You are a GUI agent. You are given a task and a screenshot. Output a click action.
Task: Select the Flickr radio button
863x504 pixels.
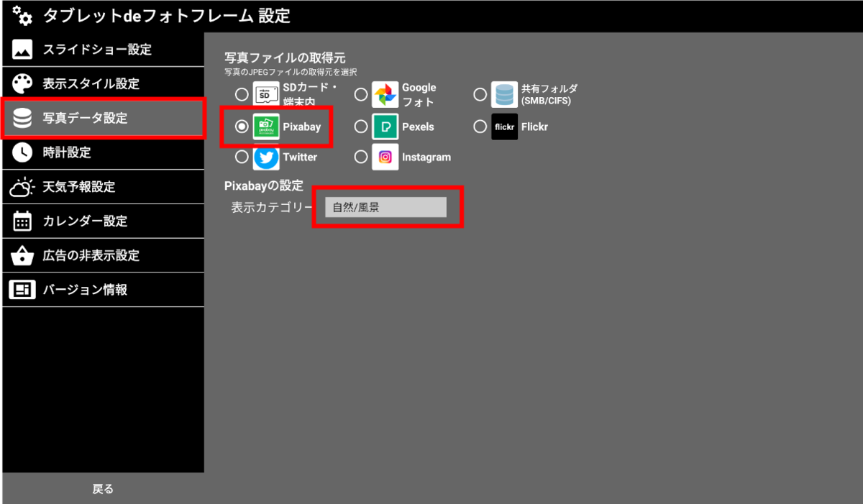pyautogui.click(x=480, y=127)
